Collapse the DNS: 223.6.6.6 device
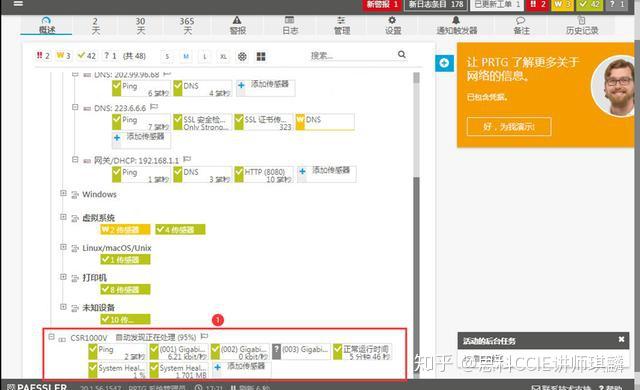 (x=75, y=107)
